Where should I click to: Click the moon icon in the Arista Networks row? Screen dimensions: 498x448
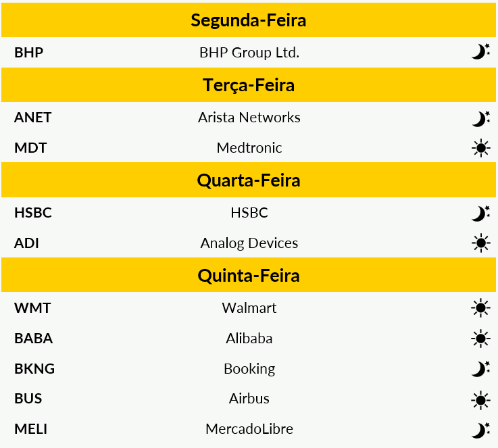tap(480, 119)
